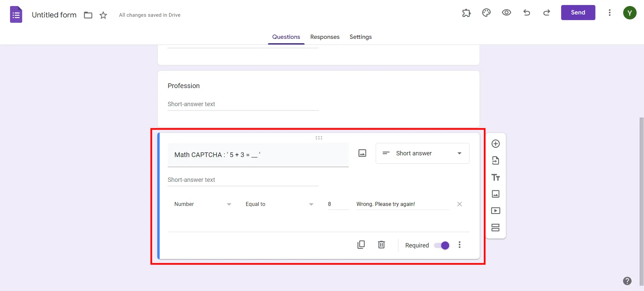
Task: Open the Number validation type dropdown
Action: [203, 204]
